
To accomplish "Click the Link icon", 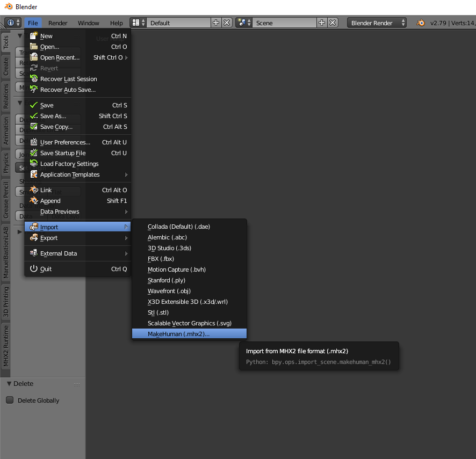I will 34,190.
